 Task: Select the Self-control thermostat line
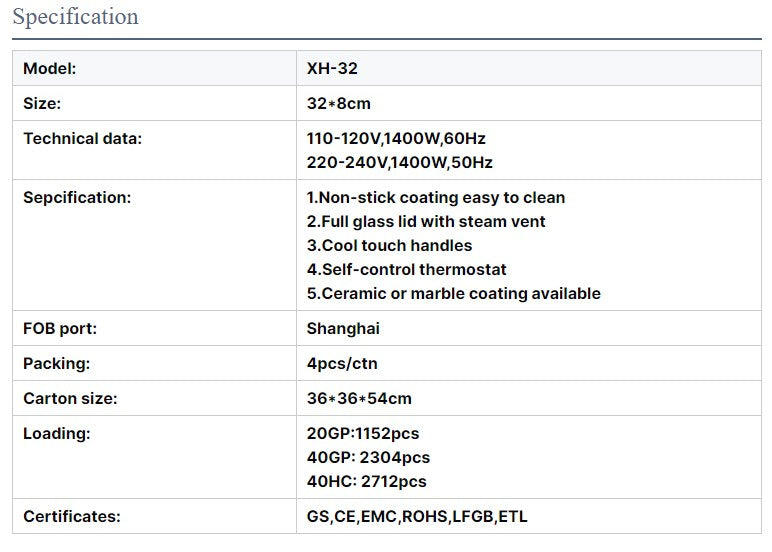(406, 269)
